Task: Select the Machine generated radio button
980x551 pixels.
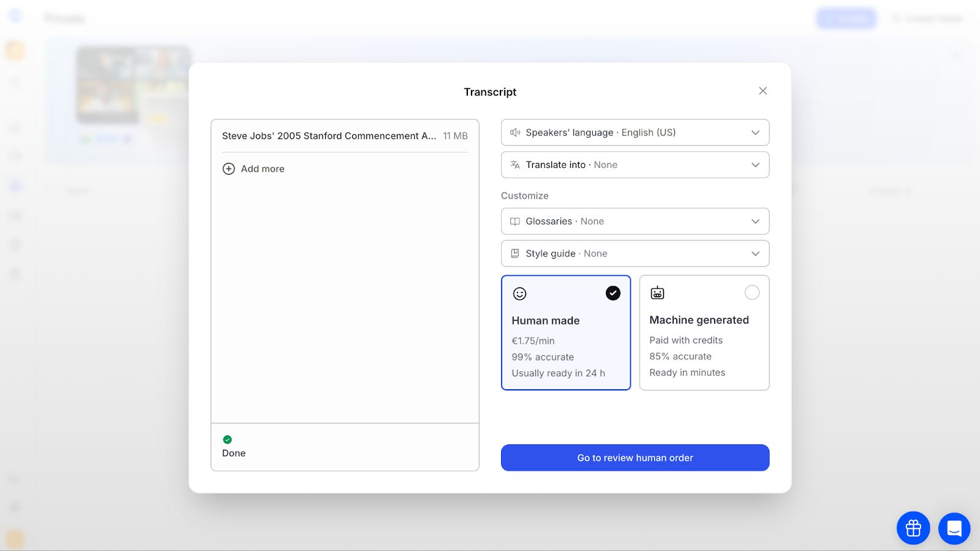Action: pos(752,293)
